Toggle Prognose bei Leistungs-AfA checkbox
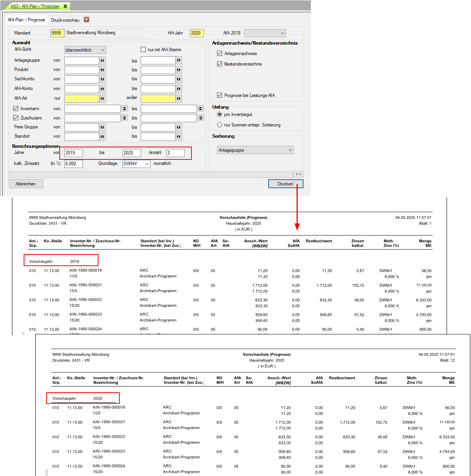The height and width of the screenshot is (476, 471). (x=220, y=95)
